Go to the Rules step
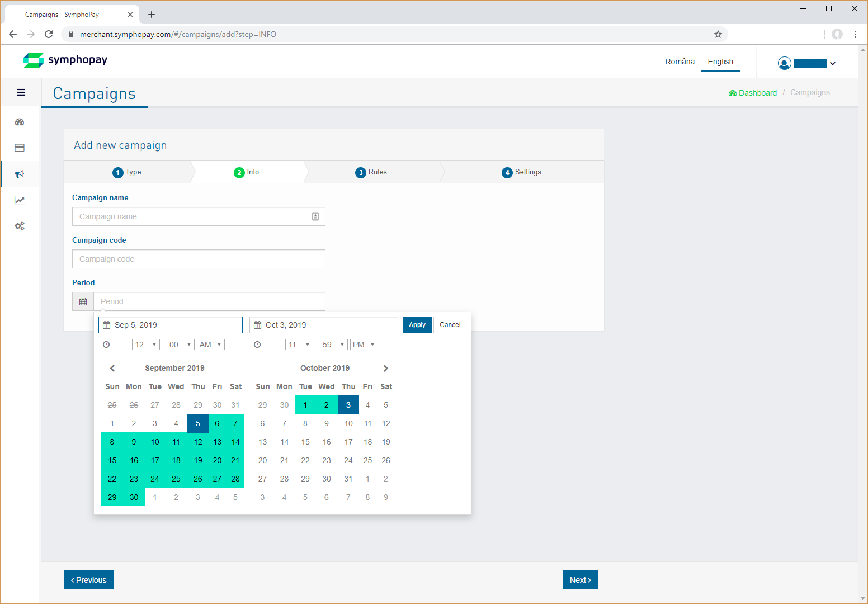This screenshot has height=604, width=868. click(x=371, y=172)
